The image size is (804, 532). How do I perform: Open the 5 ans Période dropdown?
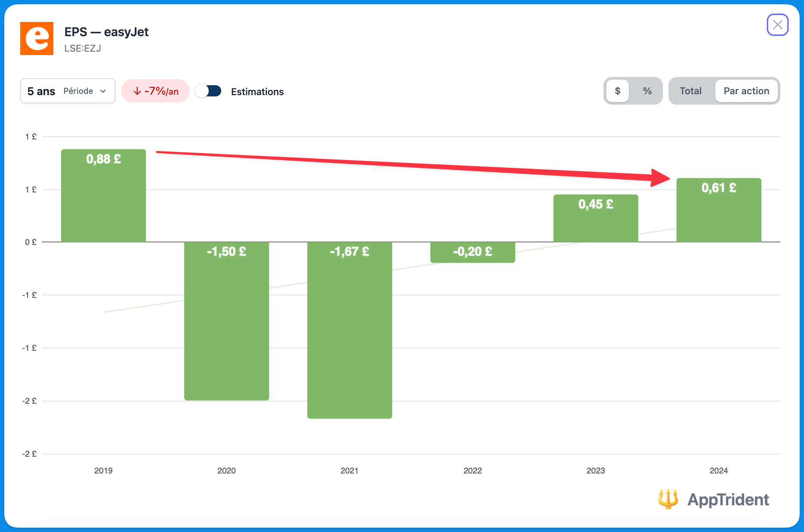click(68, 91)
